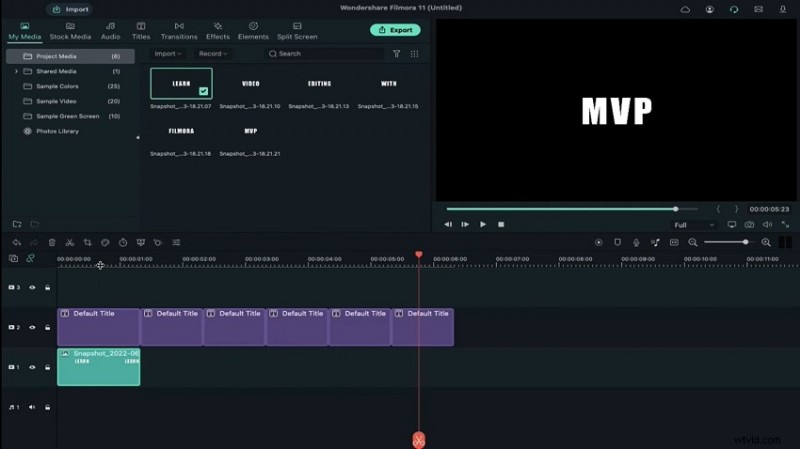Select the EDITING snapshot thumbnail
This screenshot has width=800, height=449.
point(319,84)
